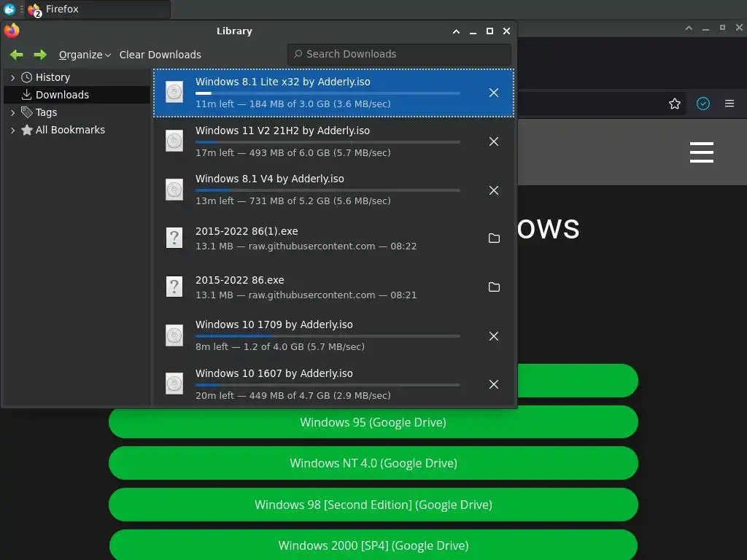Select the Tags item in sidebar
747x560 pixels.
[46, 112]
